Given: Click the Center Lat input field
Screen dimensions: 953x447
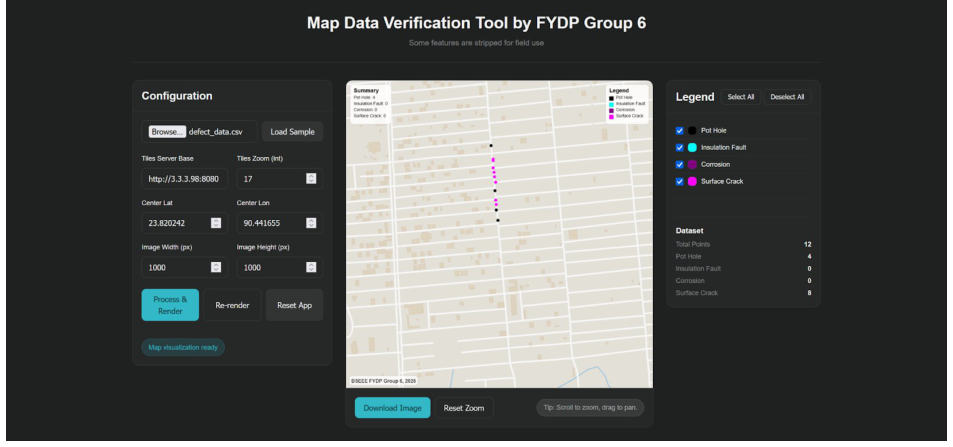Looking at the screenshot, I should click(x=185, y=223).
